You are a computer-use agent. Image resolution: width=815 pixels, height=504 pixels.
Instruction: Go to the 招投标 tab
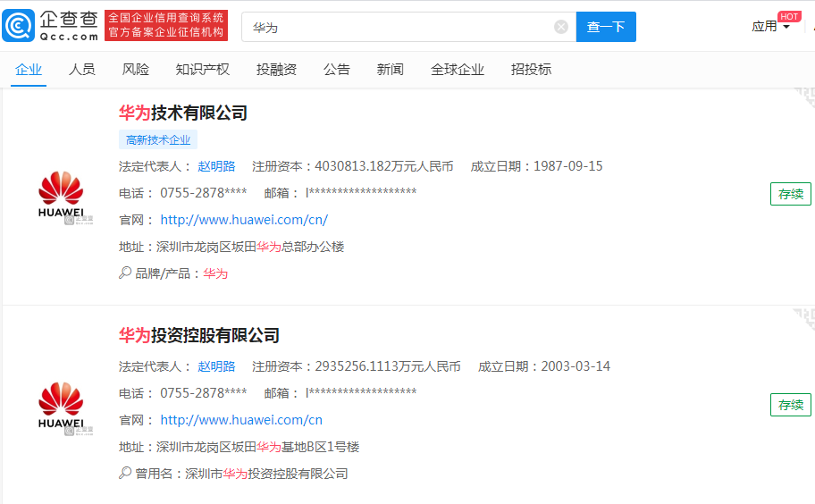point(531,70)
